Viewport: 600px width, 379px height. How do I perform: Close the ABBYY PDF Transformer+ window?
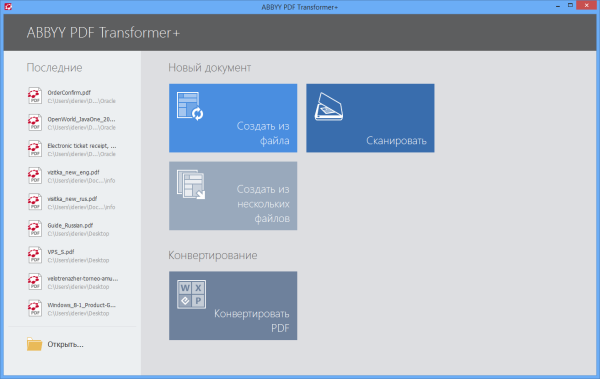pos(587,5)
